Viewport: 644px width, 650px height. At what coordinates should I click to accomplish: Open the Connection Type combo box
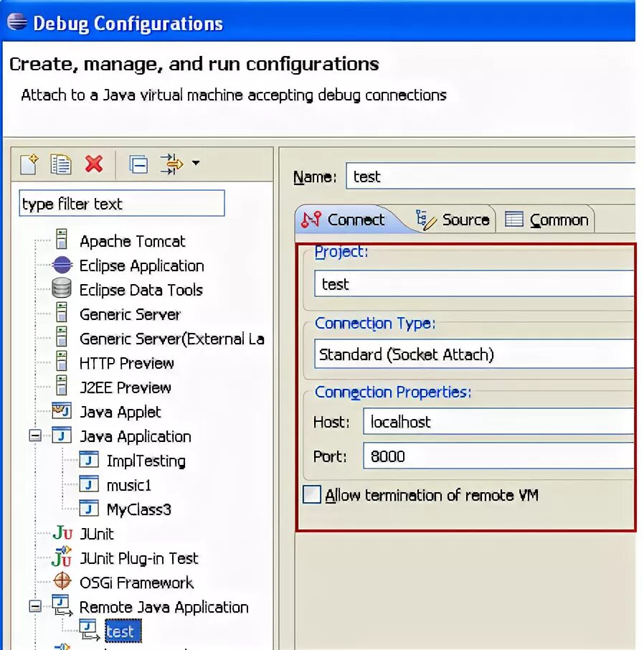pyautogui.click(x=474, y=354)
